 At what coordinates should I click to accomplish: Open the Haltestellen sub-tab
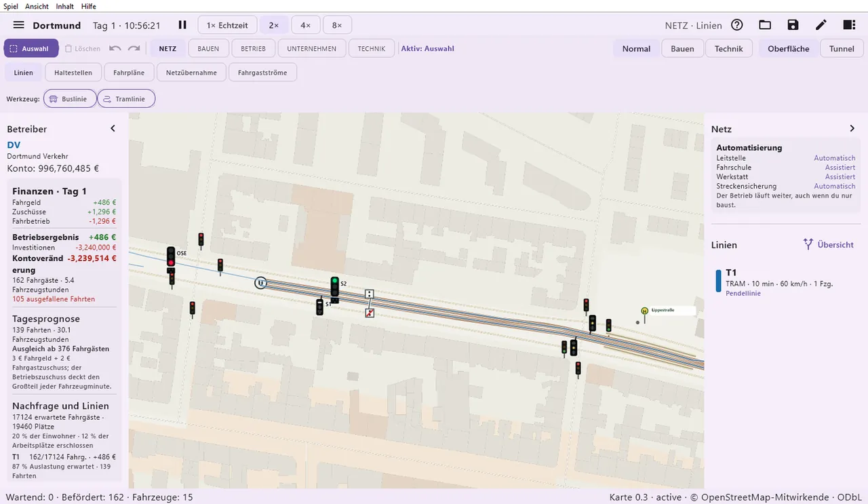click(x=73, y=73)
